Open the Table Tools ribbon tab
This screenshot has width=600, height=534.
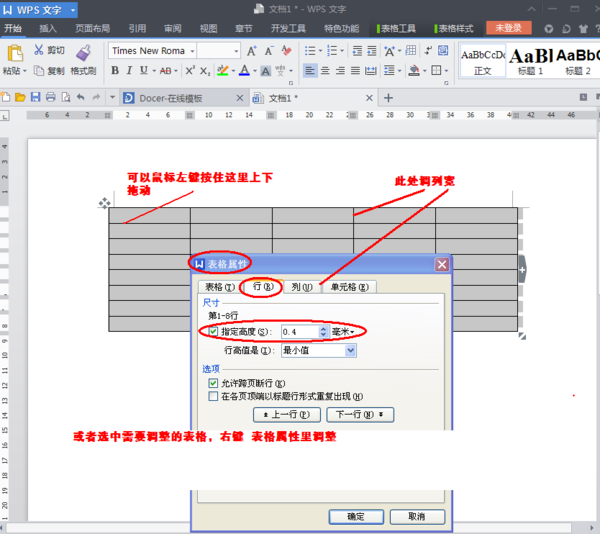[396, 29]
